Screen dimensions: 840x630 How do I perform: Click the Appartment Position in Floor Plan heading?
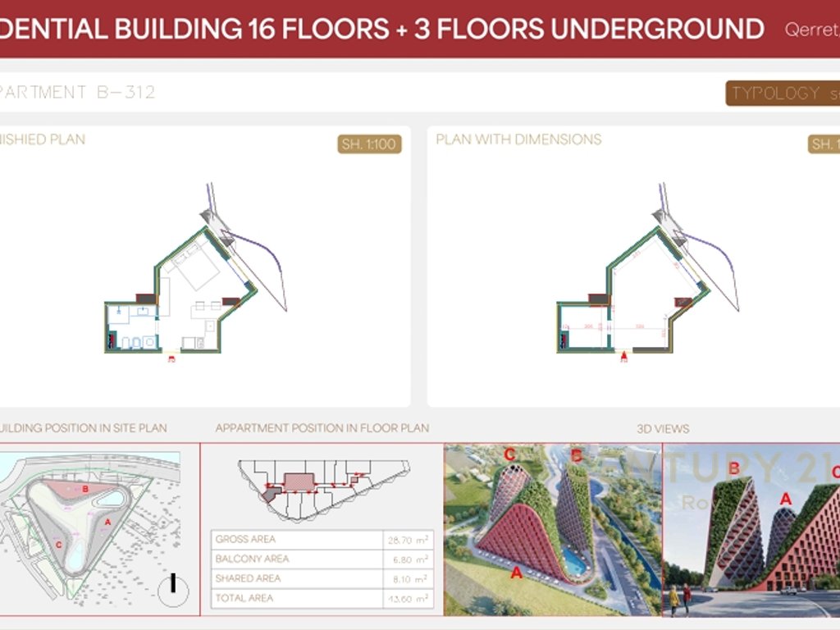322,428
